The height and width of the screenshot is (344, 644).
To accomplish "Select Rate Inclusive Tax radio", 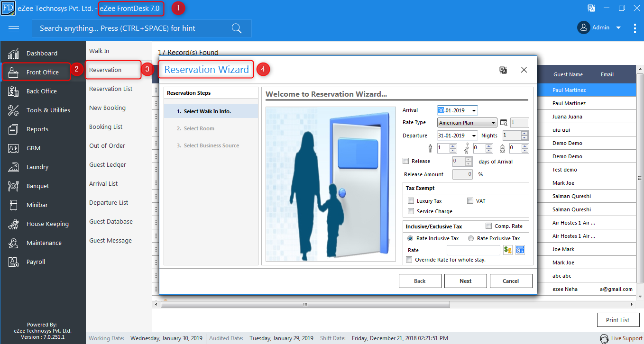I will pyautogui.click(x=410, y=238).
